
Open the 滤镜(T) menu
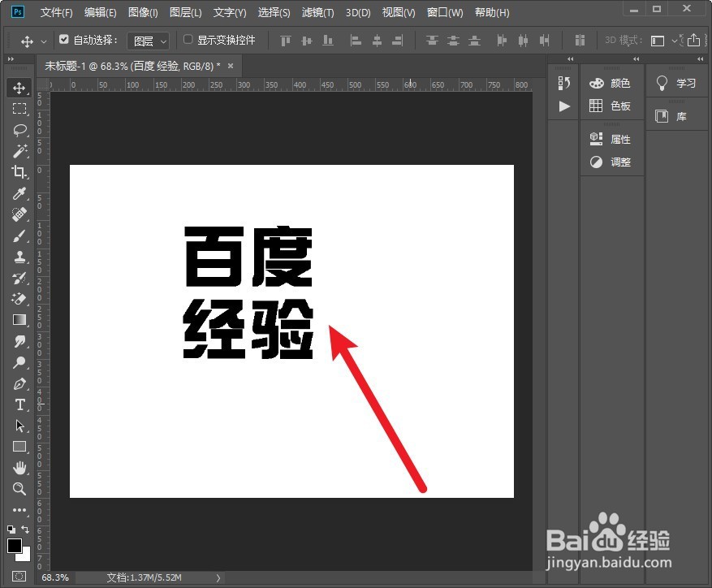pyautogui.click(x=318, y=12)
